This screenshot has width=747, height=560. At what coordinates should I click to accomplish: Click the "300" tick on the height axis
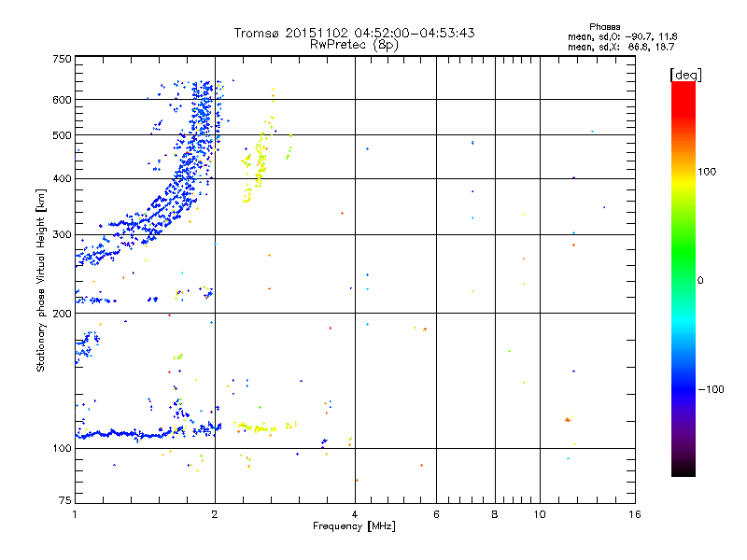point(62,235)
